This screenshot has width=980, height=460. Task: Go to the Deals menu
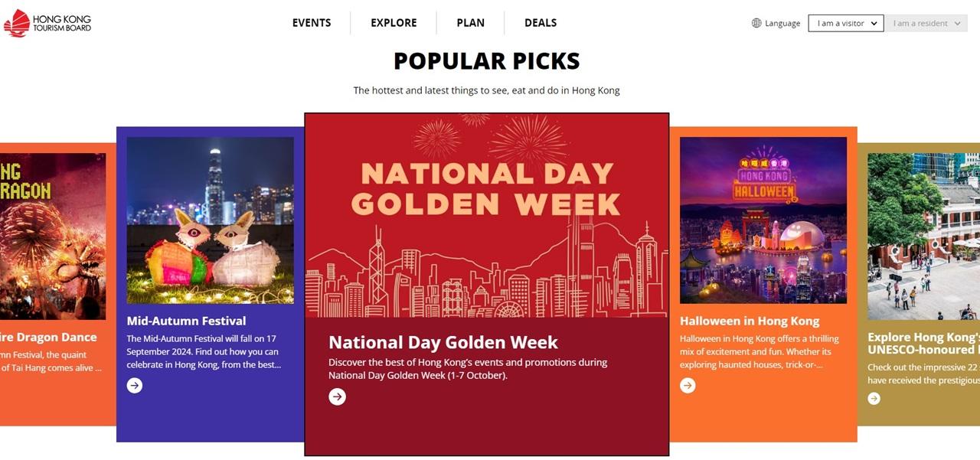pyautogui.click(x=541, y=23)
